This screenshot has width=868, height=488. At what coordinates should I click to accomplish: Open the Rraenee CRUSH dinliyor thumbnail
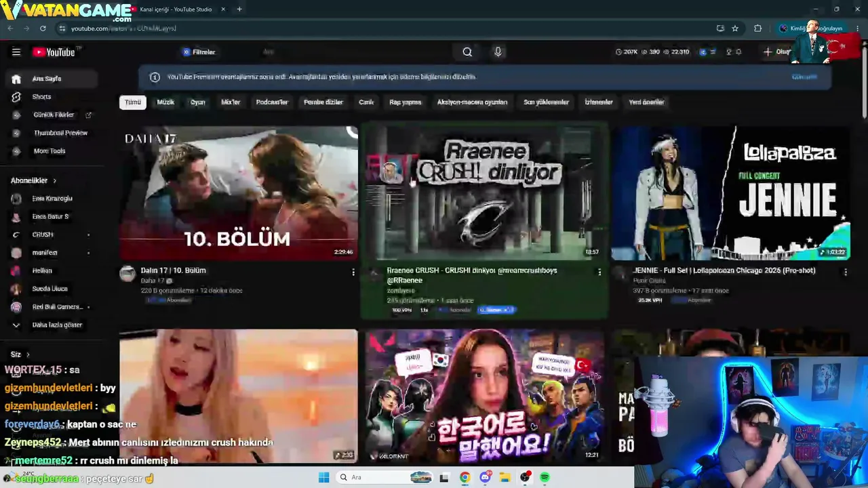coord(484,192)
